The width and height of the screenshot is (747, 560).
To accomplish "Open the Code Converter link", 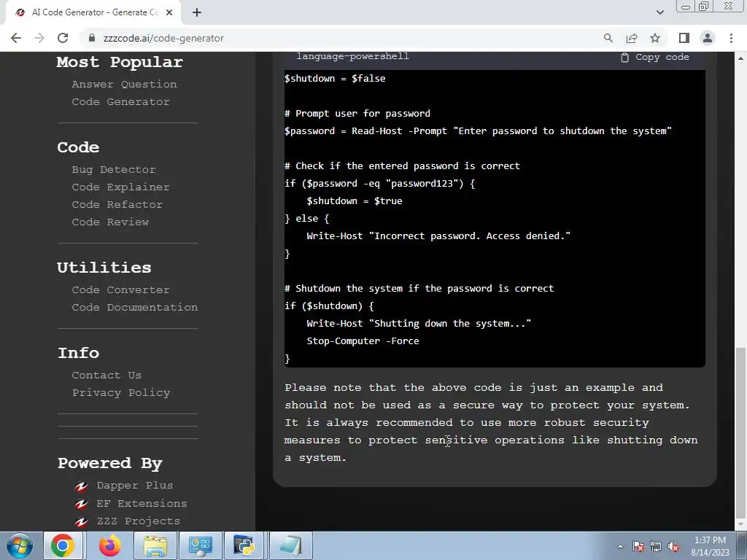I will pos(120,290).
